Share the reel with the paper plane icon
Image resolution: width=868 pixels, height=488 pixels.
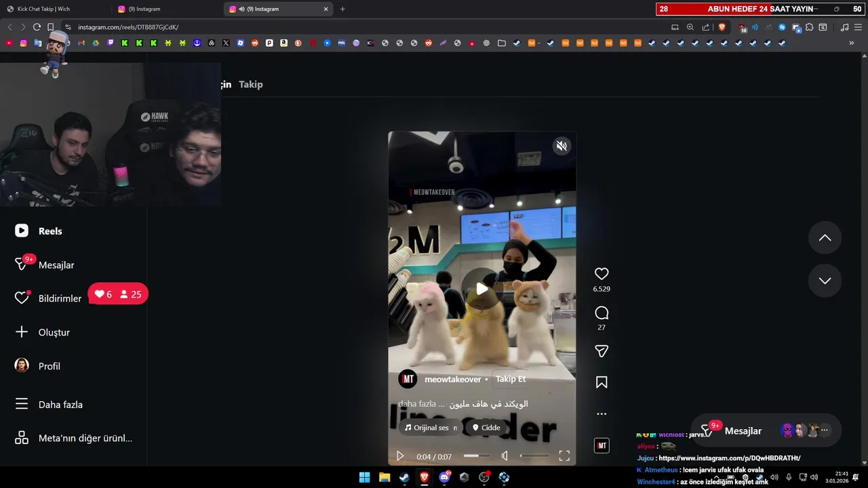(x=601, y=351)
